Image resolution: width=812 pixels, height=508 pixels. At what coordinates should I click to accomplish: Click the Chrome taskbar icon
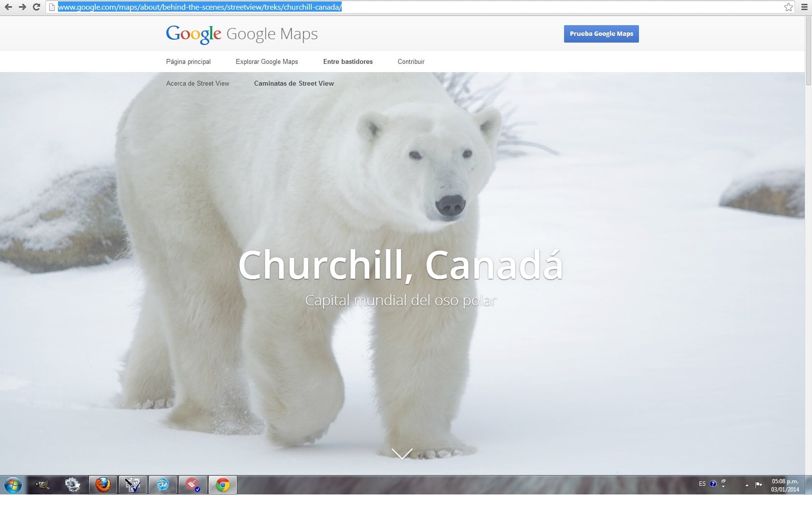223,484
